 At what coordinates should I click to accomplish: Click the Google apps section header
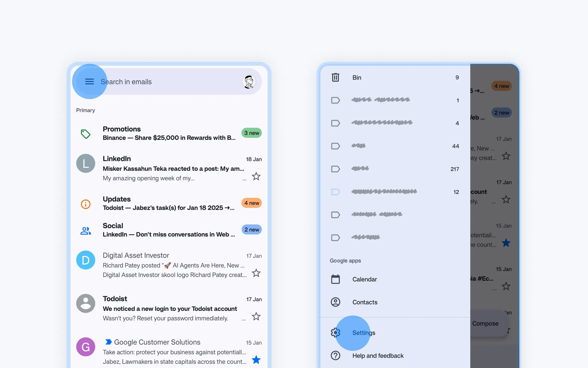pos(345,261)
